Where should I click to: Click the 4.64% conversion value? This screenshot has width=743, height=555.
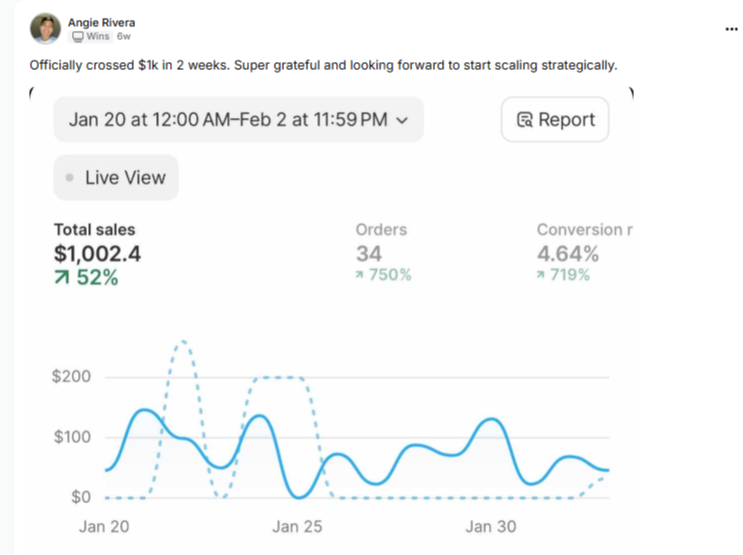568,254
